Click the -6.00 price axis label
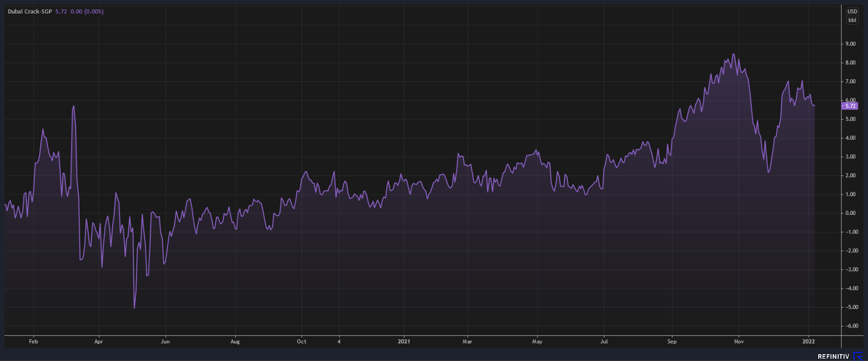The image size is (868, 361). (851, 326)
